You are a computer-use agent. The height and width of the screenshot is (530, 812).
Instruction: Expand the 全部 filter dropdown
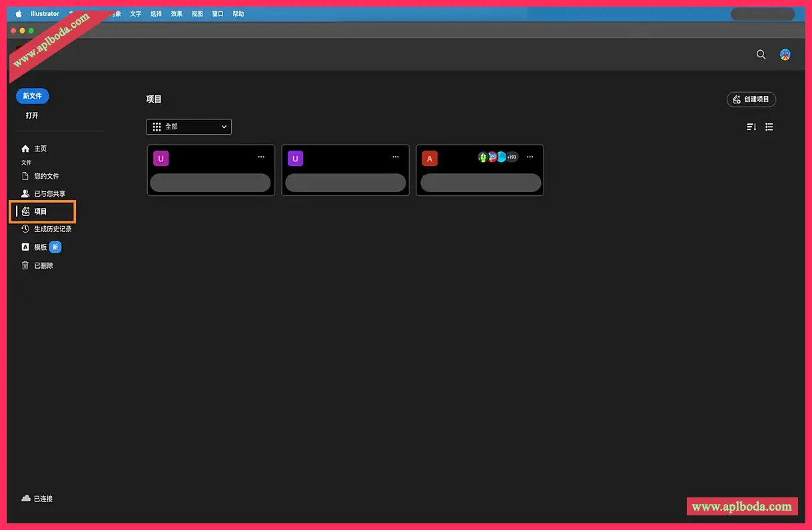[x=189, y=127]
